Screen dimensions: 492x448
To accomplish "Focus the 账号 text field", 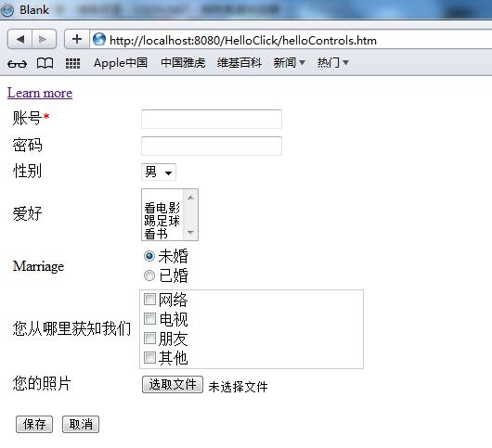I will (212, 119).
